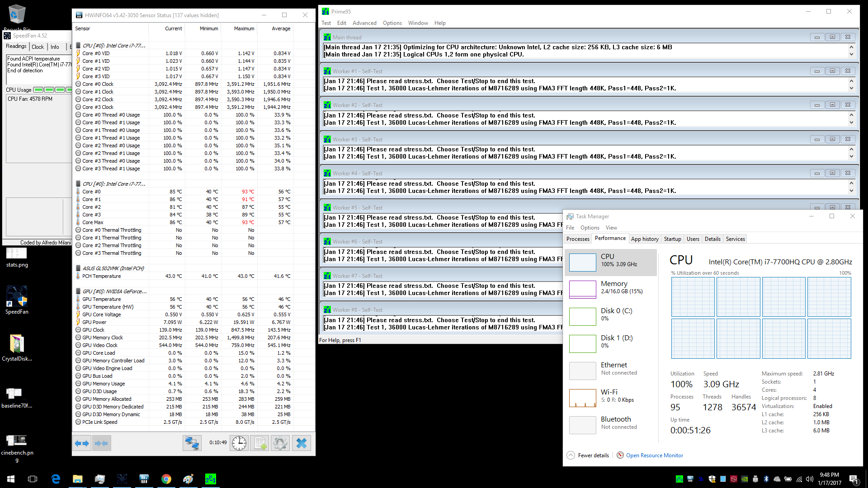Select baseline70f desktop file
The image size is (868, 488).
[17, 398]
